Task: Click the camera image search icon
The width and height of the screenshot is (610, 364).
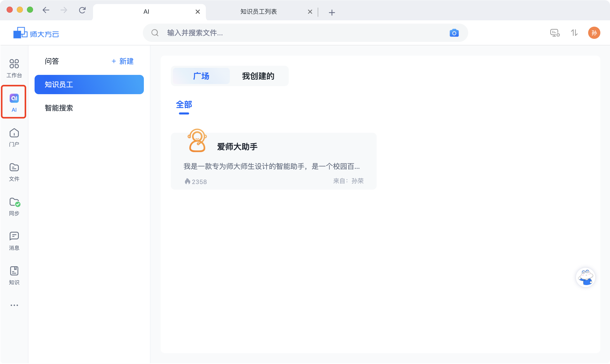Action: pos(454,33)
